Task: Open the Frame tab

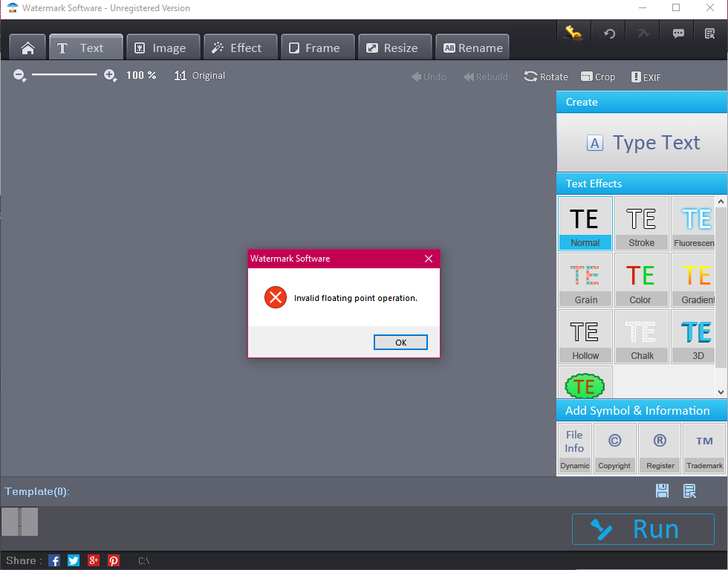Action: click(x=318, y=48)
